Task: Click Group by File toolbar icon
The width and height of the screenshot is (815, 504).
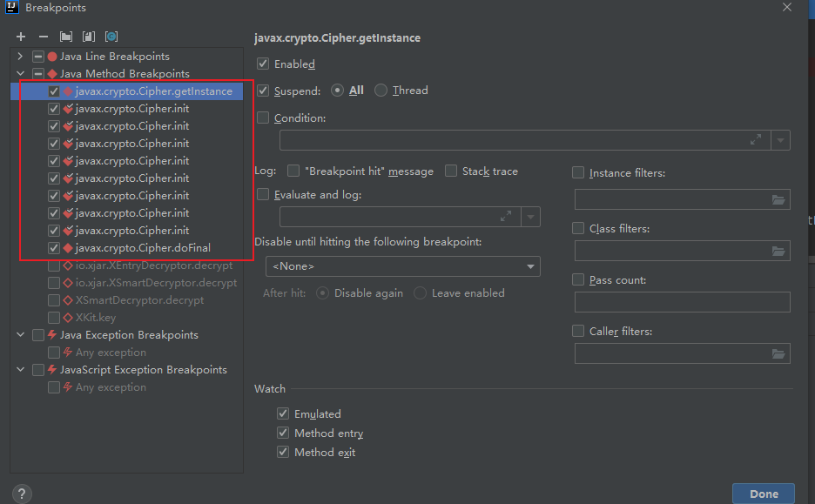Action: [x=88, y=37]
